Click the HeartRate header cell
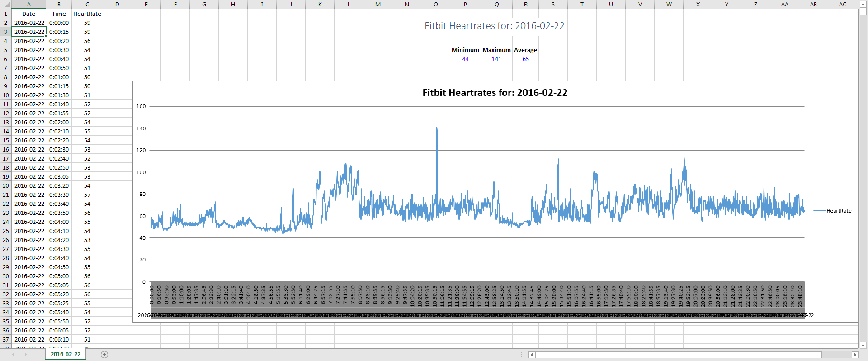Image resolution: width=868 pixels, height=361 pixels. (x=87, y=14)
